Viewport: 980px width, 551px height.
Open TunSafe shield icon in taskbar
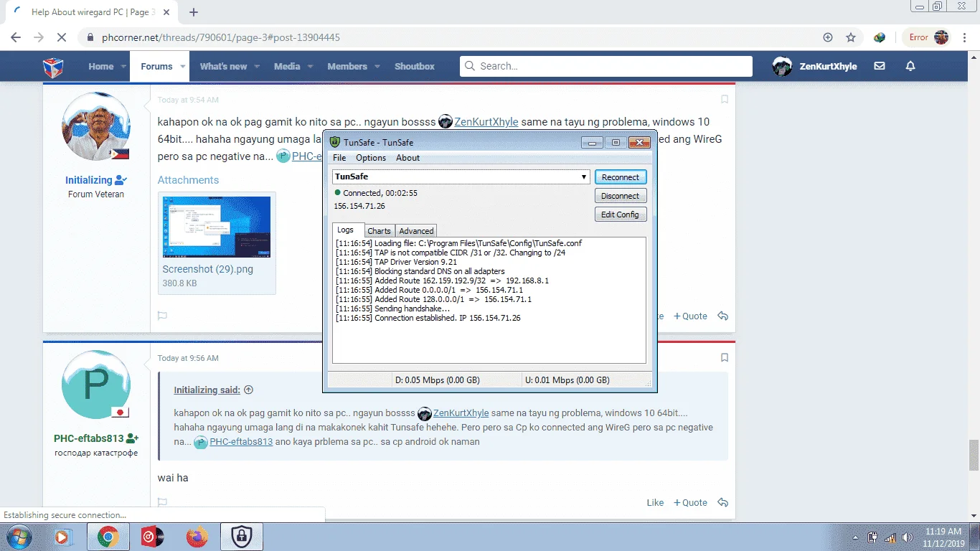(x=241, y=537)
